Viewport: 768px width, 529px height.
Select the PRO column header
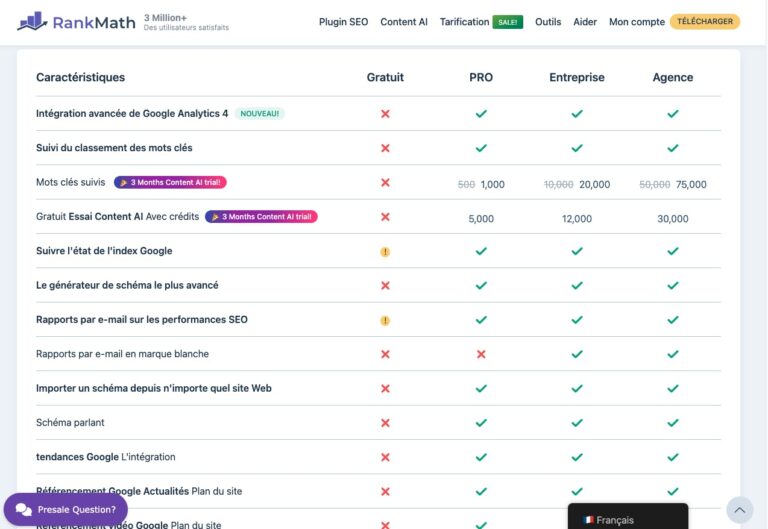tap(481, 77)
